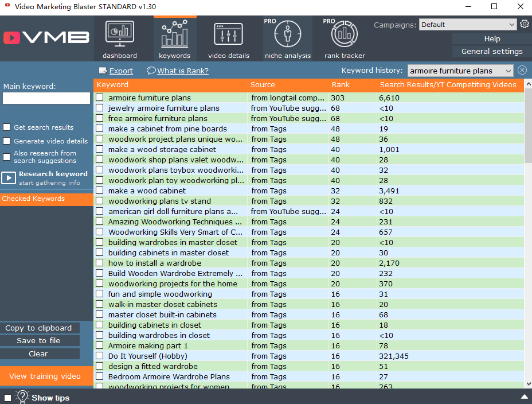Screen dimensions: 532x404
Task: Open the video details icon
Action: [229, 34]
